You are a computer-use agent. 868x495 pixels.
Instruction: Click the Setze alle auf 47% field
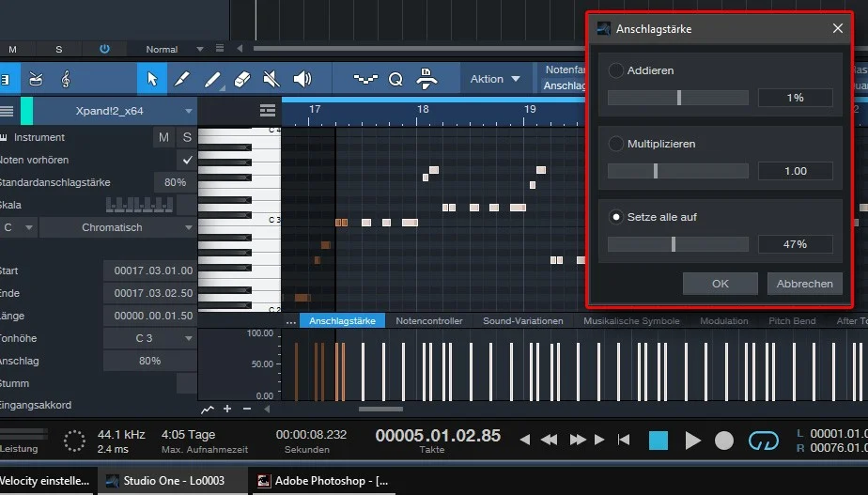pos(795,244)
